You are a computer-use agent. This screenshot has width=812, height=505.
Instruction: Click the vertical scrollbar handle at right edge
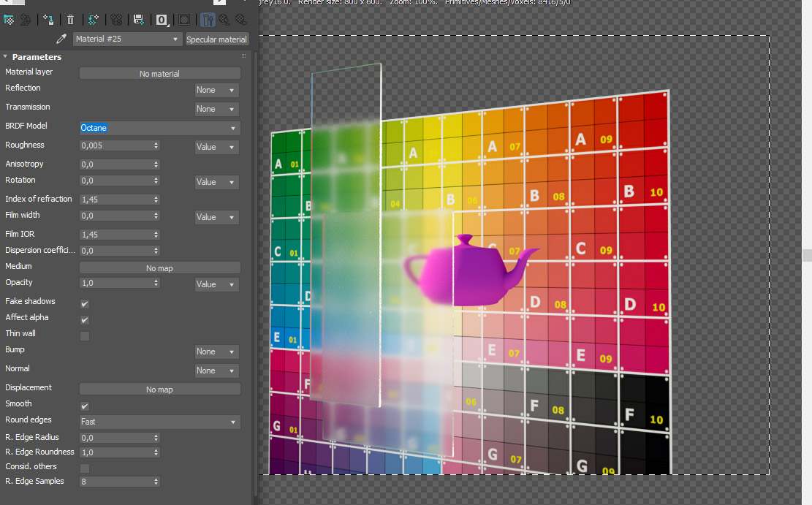[x=807, y=255]
